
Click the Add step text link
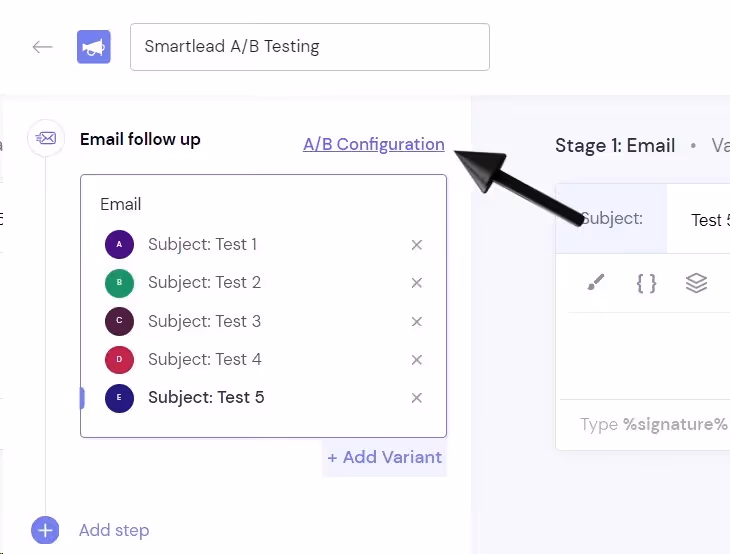114,530
